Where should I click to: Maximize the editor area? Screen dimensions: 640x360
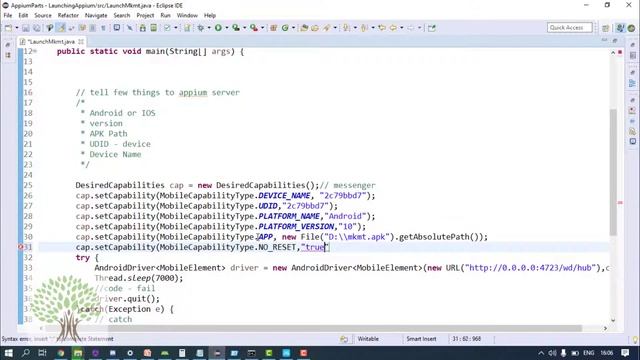(x=615, y=40)
